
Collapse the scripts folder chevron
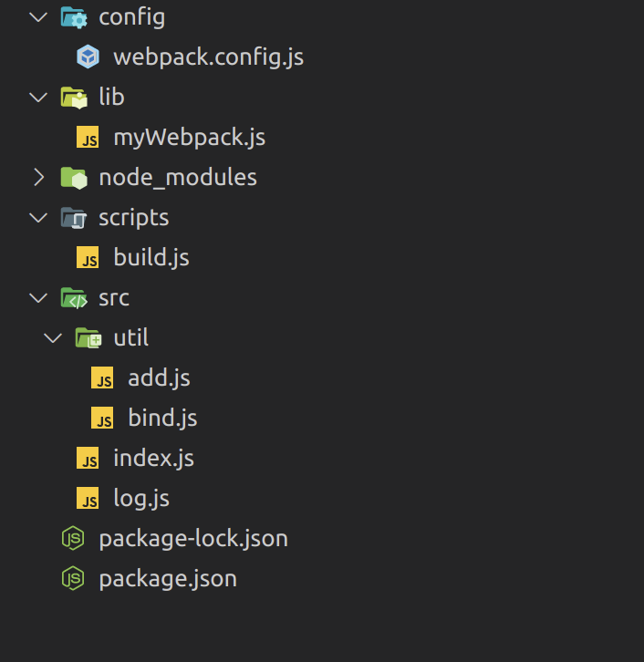tap(38, 218)
